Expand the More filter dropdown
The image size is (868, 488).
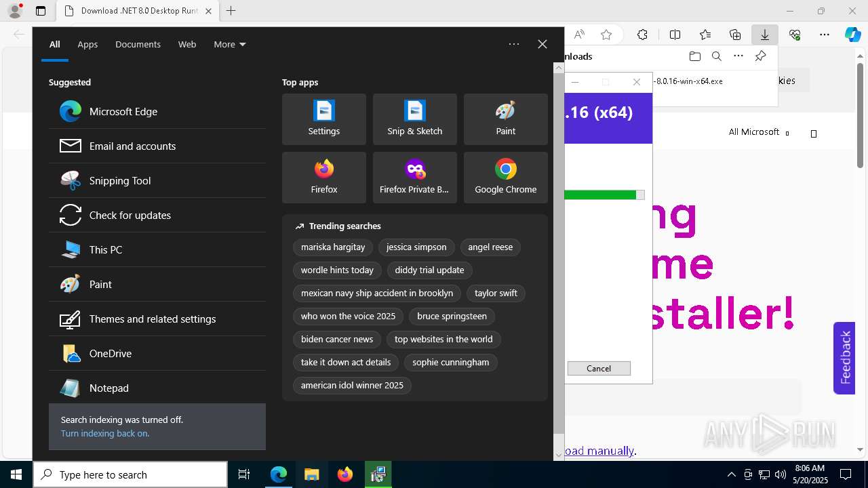tap(230, 44)
